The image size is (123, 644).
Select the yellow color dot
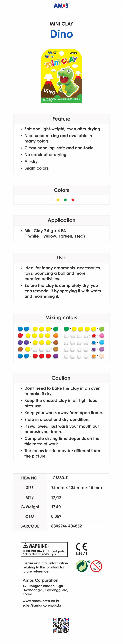(x=58, y=200)
